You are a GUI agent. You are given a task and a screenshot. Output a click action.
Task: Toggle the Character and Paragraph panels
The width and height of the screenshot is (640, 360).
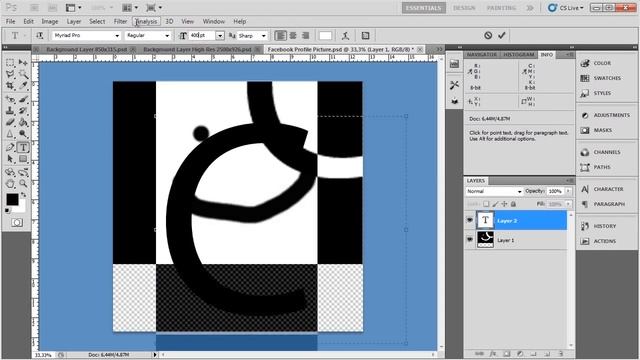365,36
